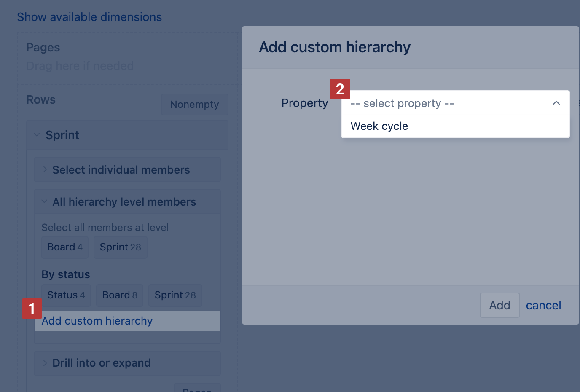Toggle the Nonempty option for Rows
Screen dimensions: 580x392
(x=194, y=104)
